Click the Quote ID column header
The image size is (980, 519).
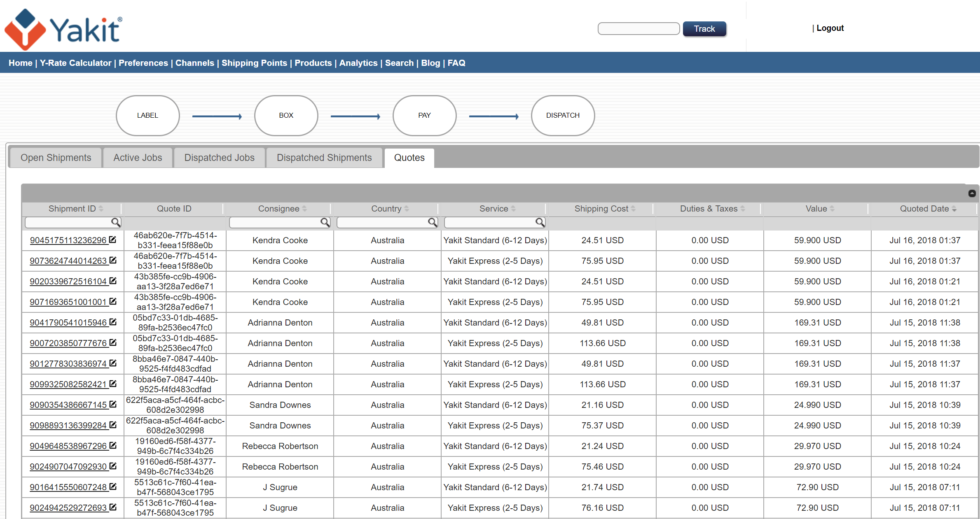tap(174, 209)
